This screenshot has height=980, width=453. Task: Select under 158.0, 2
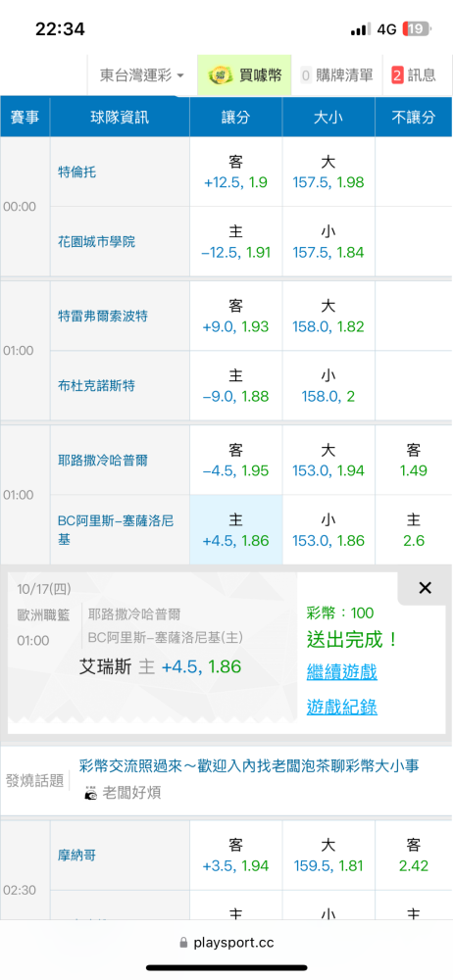[x=328, y=385]
